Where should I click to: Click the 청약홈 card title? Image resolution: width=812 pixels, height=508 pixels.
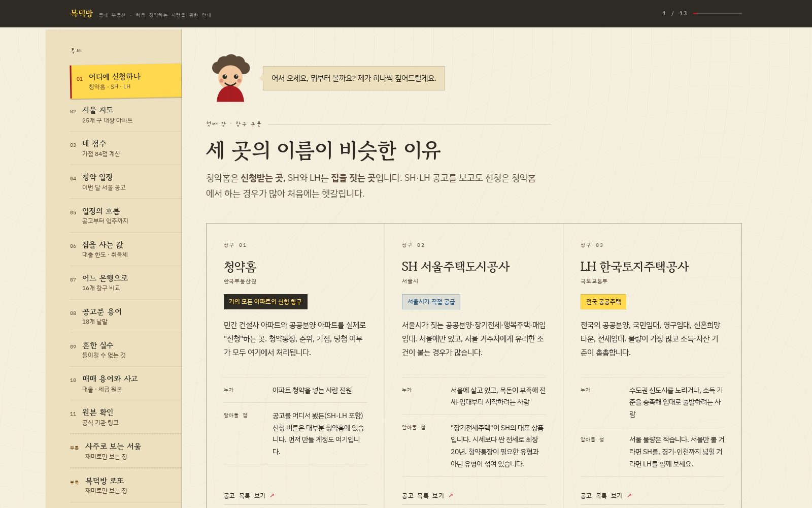pyautogui.click(x=240, y=267)
